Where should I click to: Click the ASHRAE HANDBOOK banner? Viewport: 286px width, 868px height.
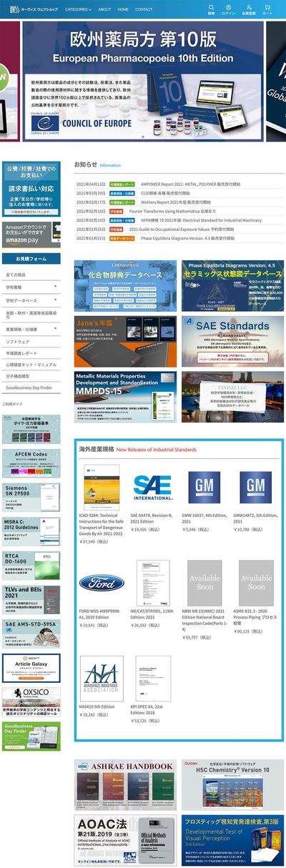125,785
